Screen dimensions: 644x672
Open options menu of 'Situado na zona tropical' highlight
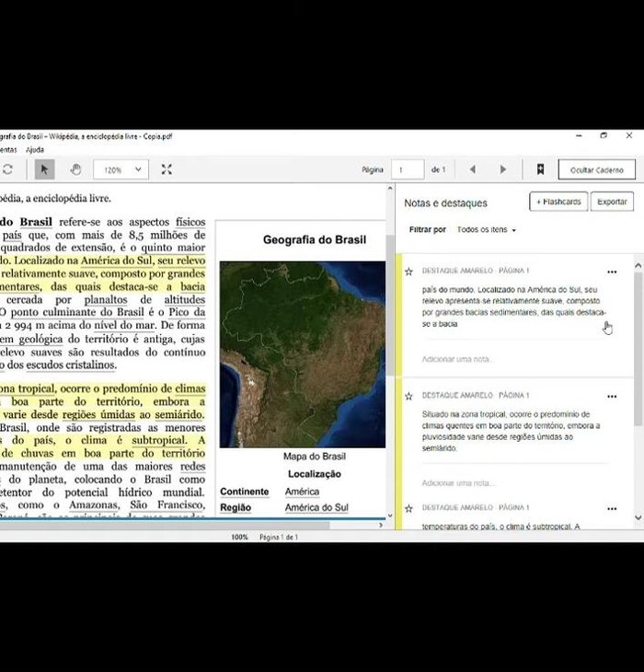coord(612,397)
